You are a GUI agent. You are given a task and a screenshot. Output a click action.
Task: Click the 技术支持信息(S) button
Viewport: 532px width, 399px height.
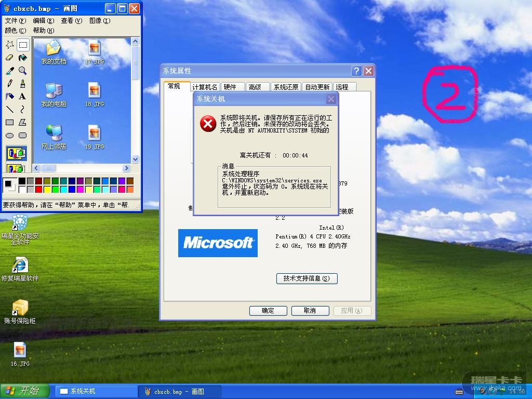pyautogui.click(x=307, y=278)
